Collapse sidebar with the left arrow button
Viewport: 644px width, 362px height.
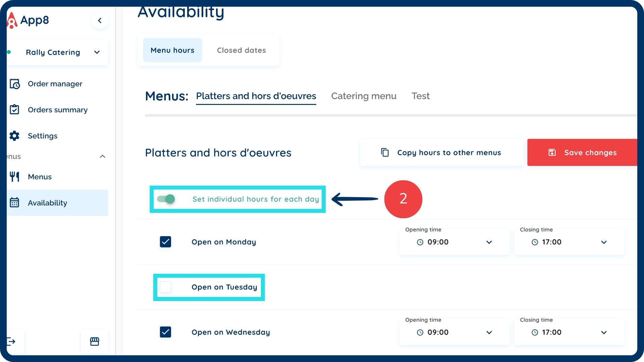[x=100, y=20]
